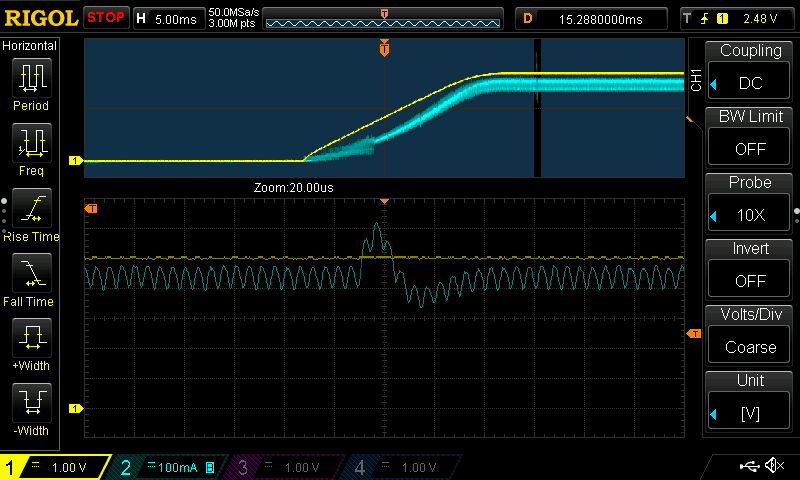
Task: Click the trigger source channel 1 badge
Action: [x=722, y=19]
